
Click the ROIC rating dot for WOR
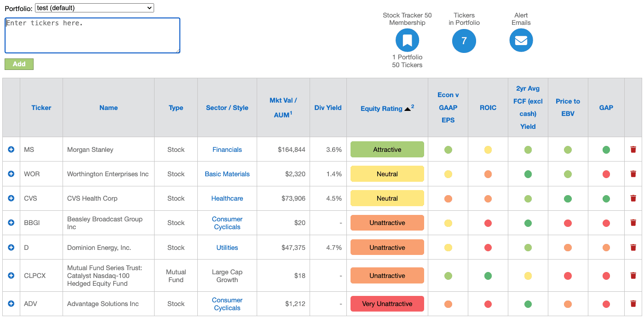(488, 174)
